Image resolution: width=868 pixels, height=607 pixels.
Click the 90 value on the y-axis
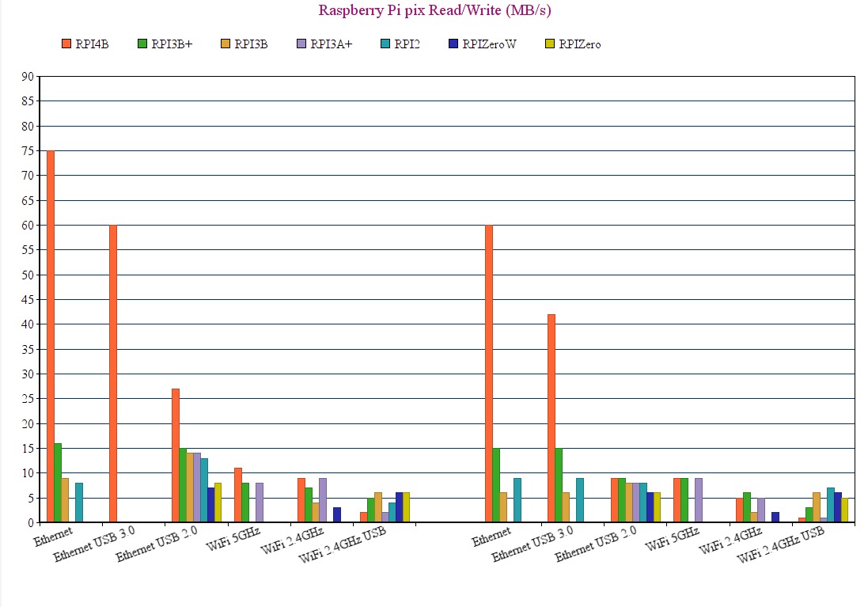(28, 77)
